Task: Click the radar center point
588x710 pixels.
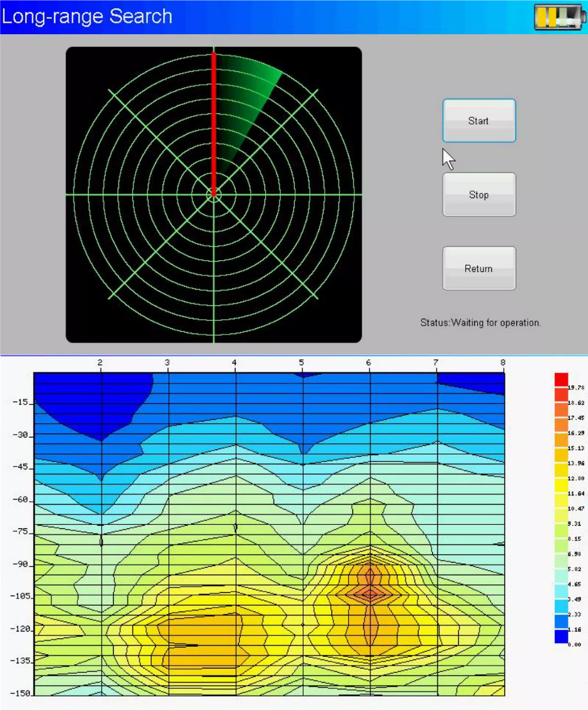Action: tap(214, 194)
